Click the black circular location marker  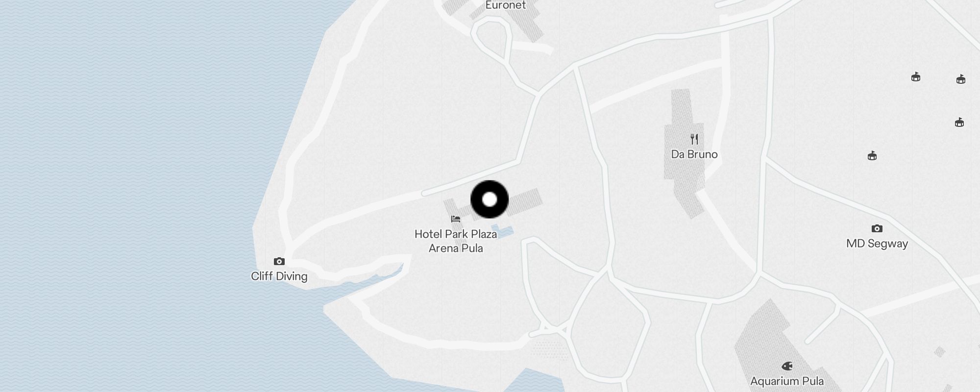pyautogui.click(x=490, y=199)
